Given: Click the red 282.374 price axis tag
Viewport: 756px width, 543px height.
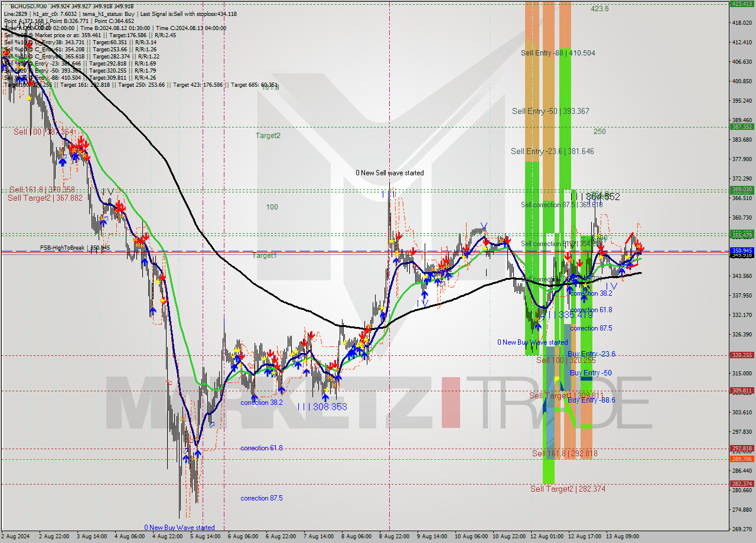Looking at the screenshot, I should 742,483.
